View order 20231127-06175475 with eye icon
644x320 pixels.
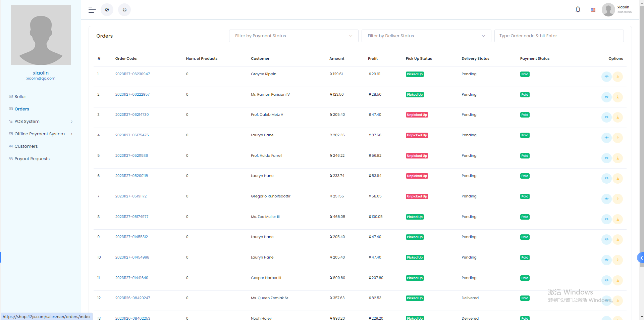coord(606,138)
